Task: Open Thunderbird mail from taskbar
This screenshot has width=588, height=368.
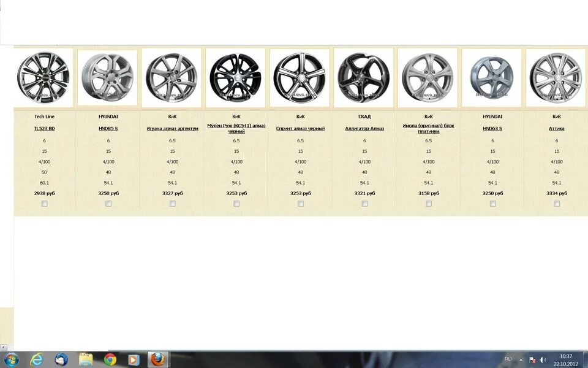Action: [x=61, y=359]
